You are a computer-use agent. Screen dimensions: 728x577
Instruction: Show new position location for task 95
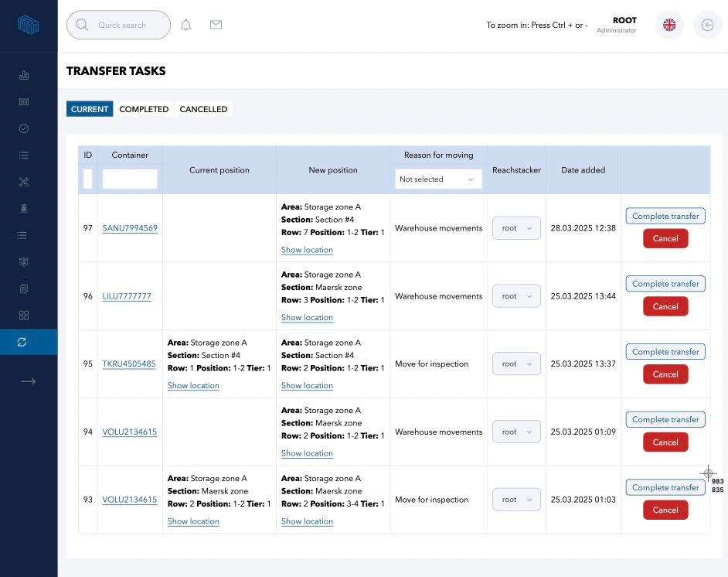pos(307,386)
